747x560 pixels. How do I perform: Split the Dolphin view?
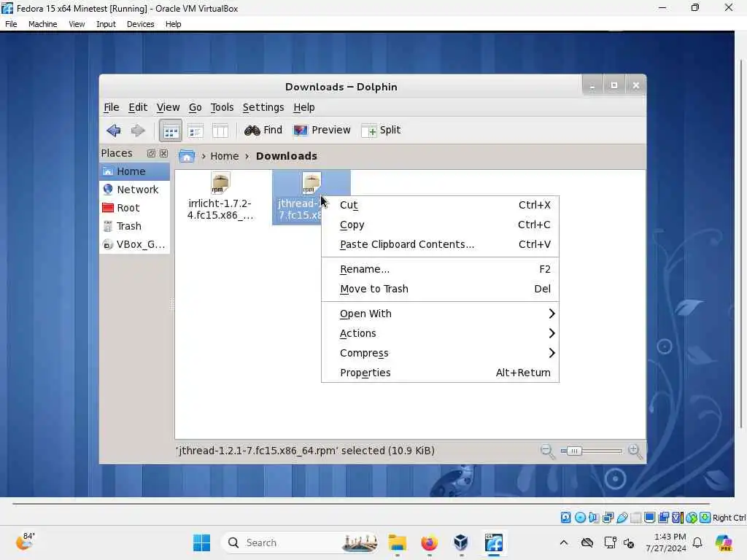(x=381, y=130)
